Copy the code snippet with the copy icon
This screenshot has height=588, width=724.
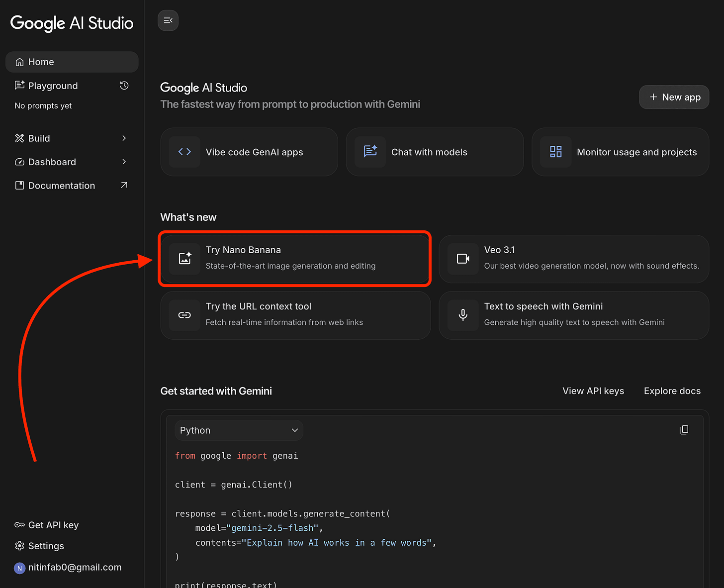[684, 430]
